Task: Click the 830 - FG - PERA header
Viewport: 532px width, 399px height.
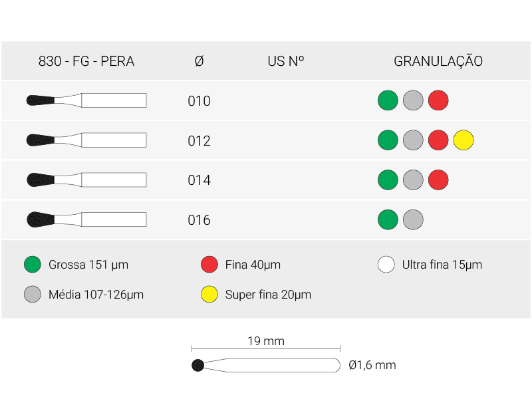Action: tap(86, 61)
